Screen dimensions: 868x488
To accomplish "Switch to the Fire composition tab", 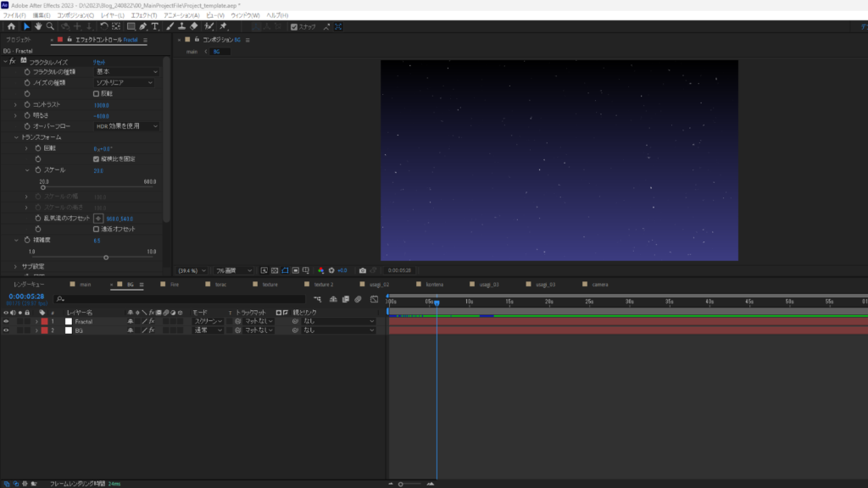I will coord(174,285).
